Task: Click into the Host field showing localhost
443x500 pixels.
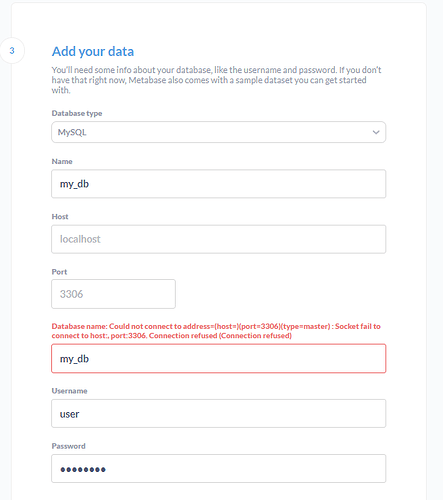Action: coord(218,239)
